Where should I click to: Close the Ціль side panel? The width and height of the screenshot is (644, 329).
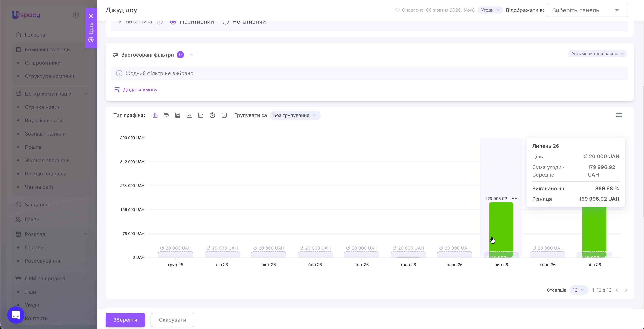click(x=91, y=16)
